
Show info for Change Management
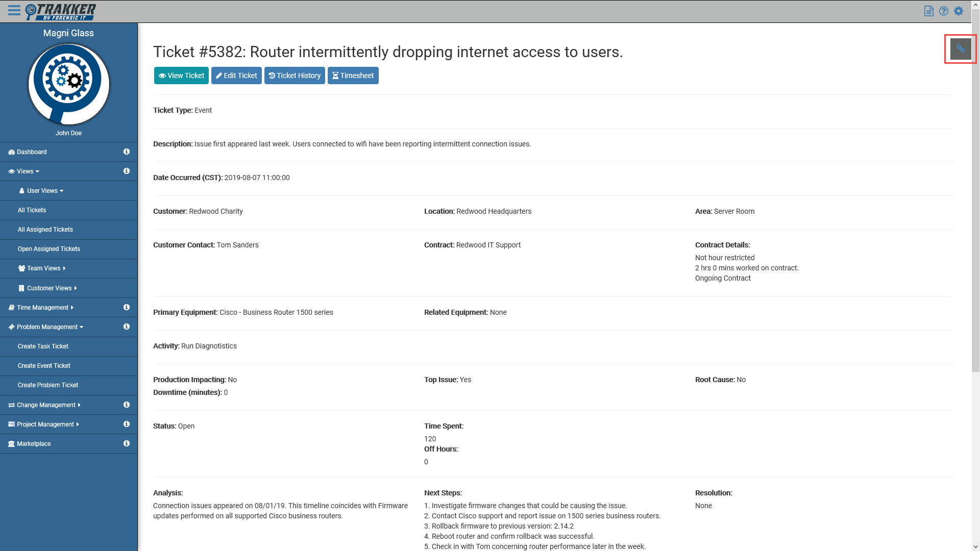(126, 405)
